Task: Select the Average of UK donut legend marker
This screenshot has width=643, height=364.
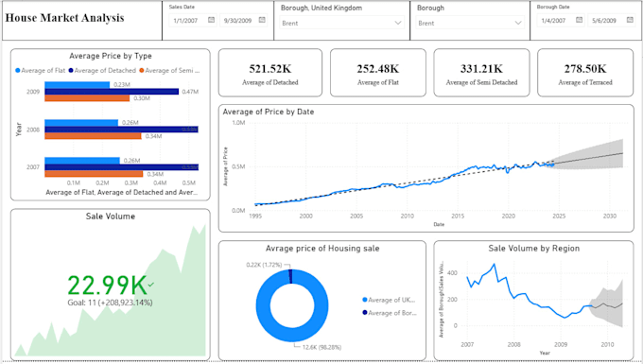Action: pos(365,300)
